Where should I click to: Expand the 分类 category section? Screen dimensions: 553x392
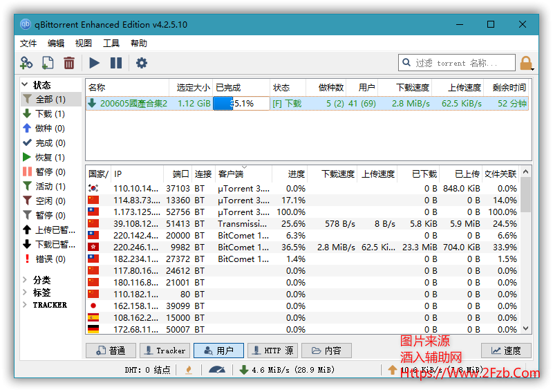tap(26, 280)
